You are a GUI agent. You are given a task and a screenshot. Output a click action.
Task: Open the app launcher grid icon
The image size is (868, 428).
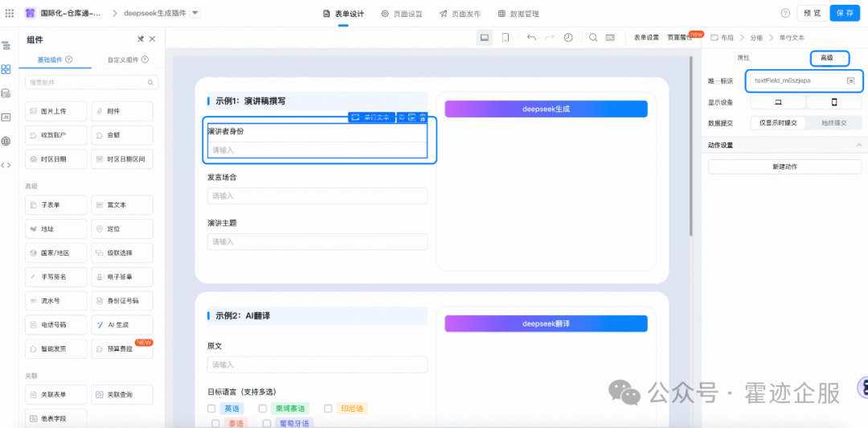[x=10, y=14]
